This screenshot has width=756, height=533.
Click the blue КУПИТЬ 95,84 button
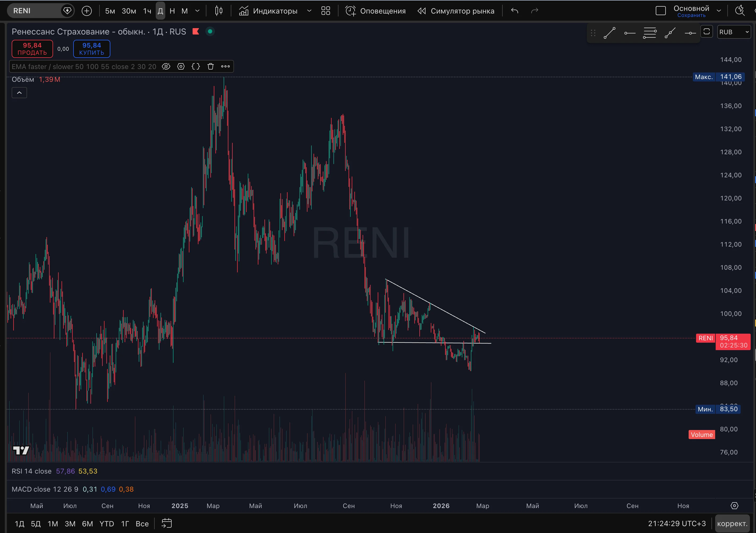click(x=92, y=49)
